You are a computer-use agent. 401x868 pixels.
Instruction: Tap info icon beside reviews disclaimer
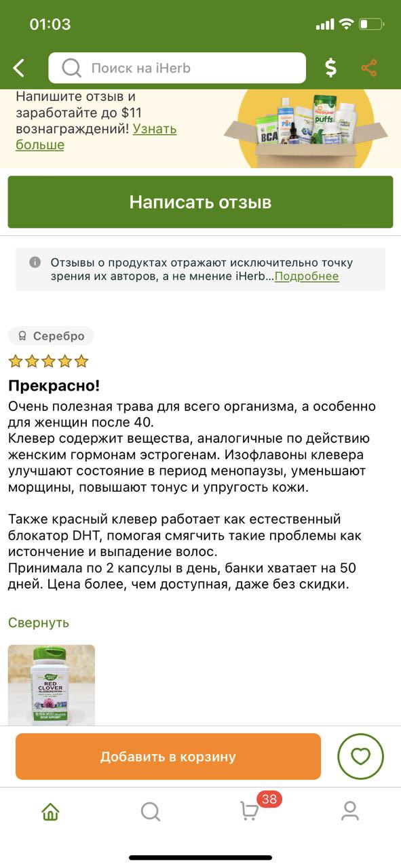click(35, 262)
